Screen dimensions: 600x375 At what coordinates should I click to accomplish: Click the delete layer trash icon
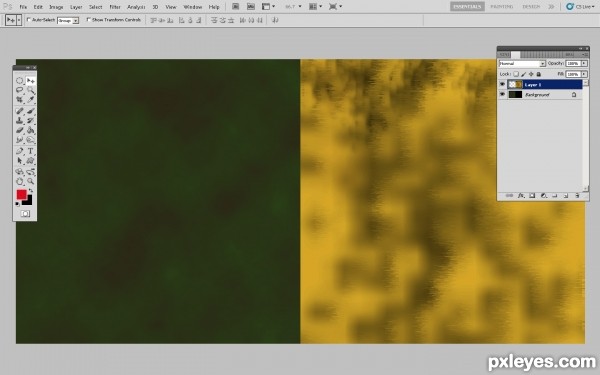tap(577, 196)
